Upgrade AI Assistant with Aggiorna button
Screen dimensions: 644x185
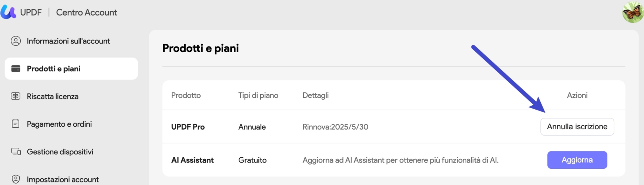click(x=577, y=160)
